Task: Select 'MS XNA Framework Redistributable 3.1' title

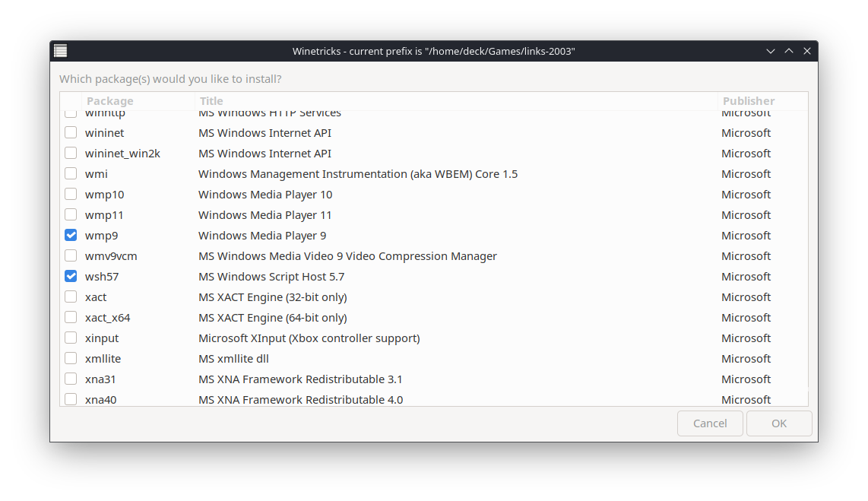Action: pyautogui.click(x=300, y=379)
